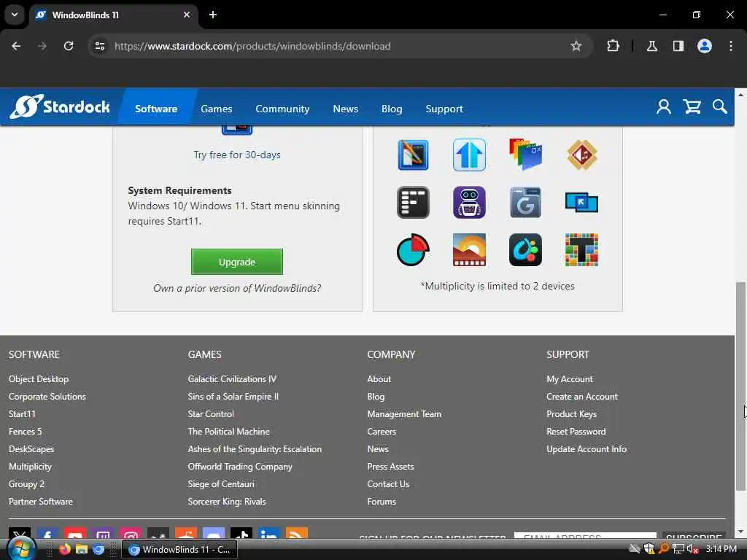Click the colorful stacked windows product icon

pos(525,155)
